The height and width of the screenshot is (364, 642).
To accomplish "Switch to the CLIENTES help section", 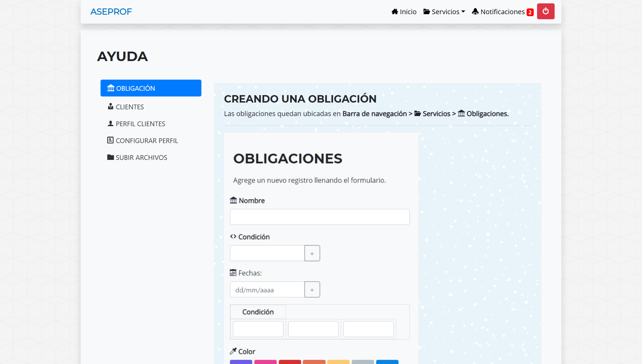I will (x=130, y=107).
